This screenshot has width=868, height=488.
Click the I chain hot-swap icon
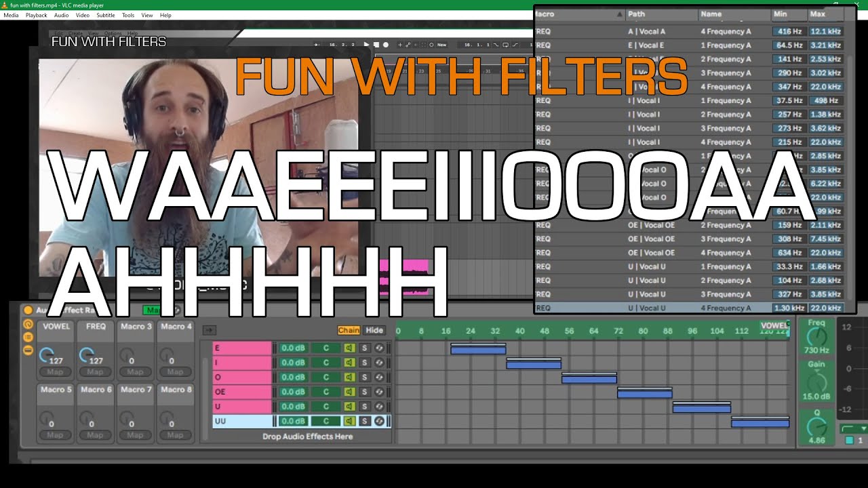(379, 363)
